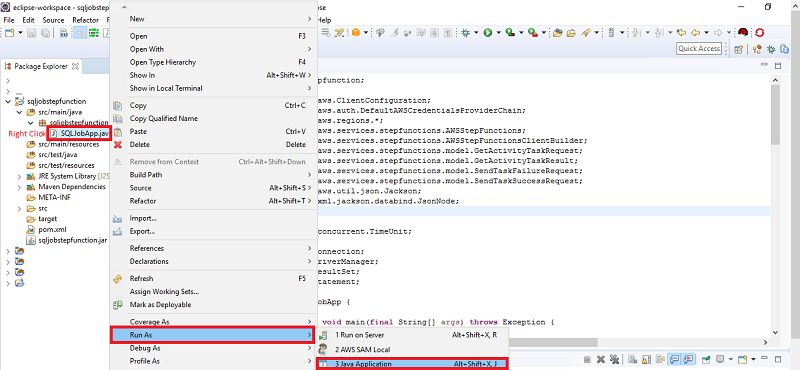800x370 pixels.
Task: Expand the Maven Dependencies node
Action: click(19, 187)
